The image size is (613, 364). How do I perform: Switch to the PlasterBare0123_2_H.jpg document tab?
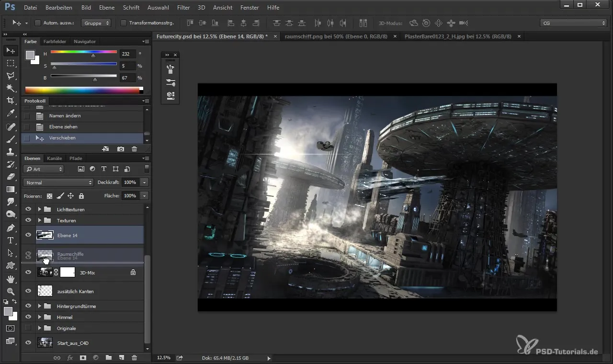coord(458,36)
